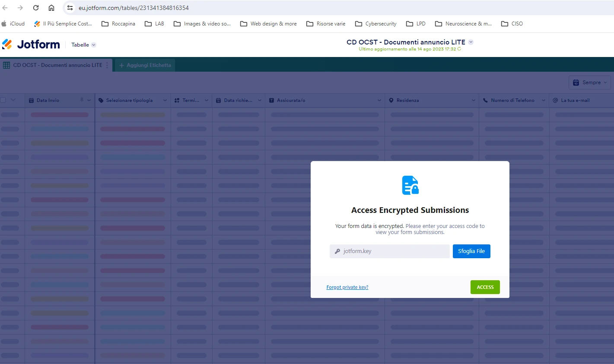Open the Sempre date filter dropdown

click(x=589, y=82)
